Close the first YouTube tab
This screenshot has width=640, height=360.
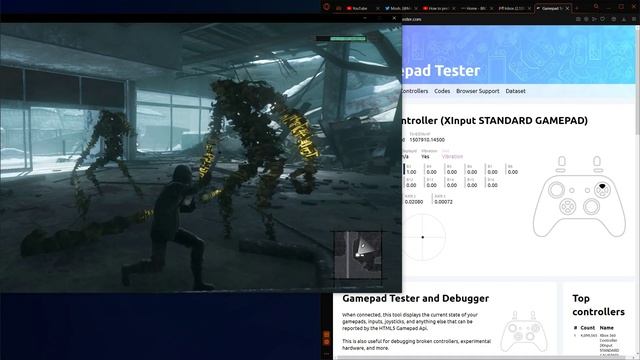pos(377,8)
